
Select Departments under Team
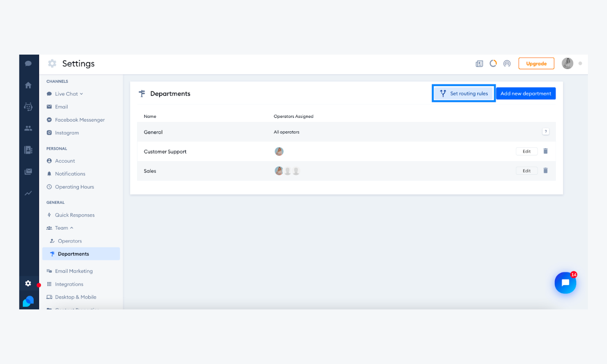pos(81,254)
